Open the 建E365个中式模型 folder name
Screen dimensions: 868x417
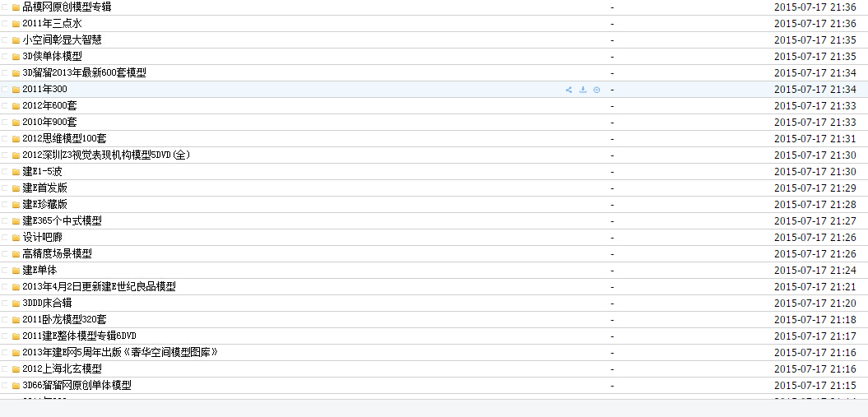tap(62, 221)
